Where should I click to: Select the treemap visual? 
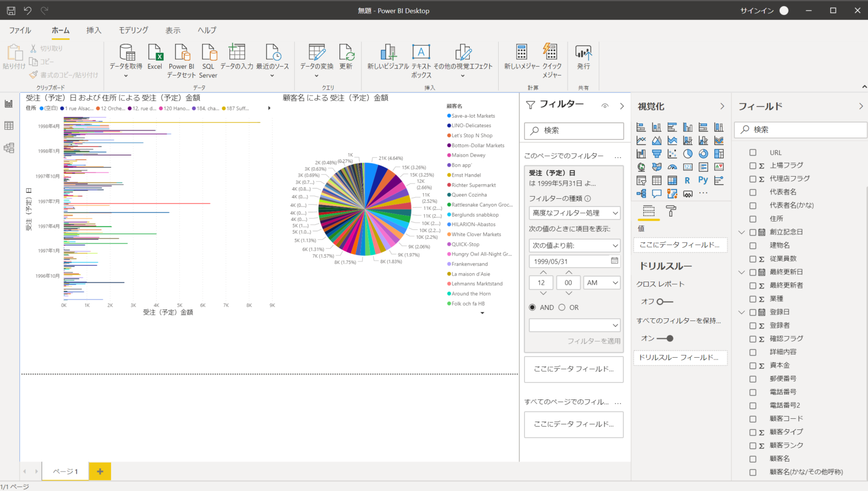click(719, 154)
